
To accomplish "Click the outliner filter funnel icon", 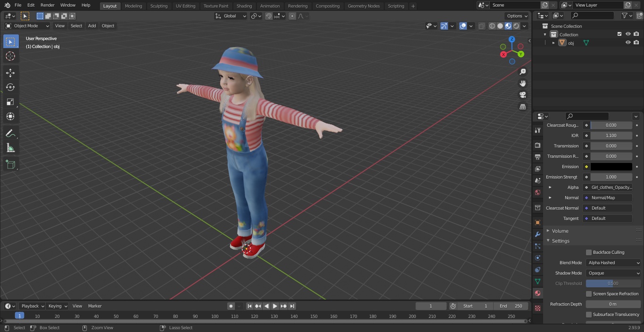I will [627, 16].
